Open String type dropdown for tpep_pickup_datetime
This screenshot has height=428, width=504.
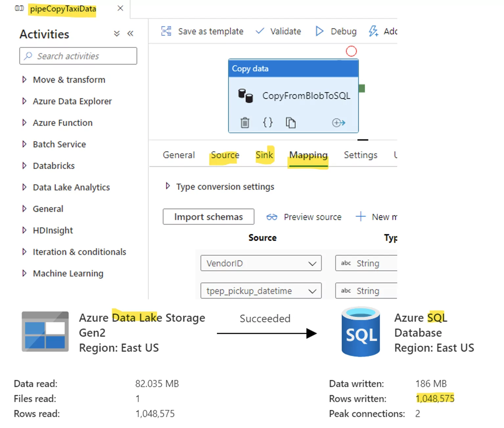366,291
